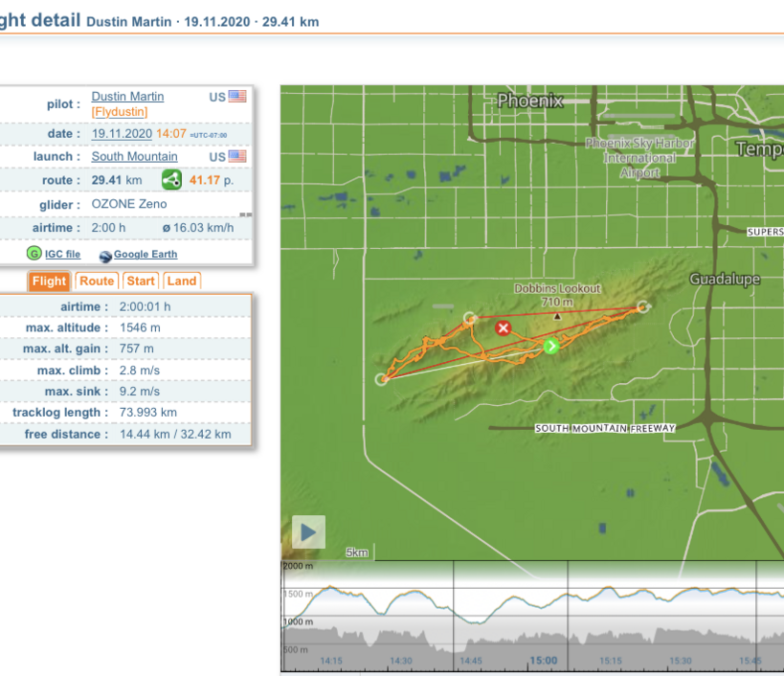Click the airtime 2:00:01 h value

(x=145, y=306)
